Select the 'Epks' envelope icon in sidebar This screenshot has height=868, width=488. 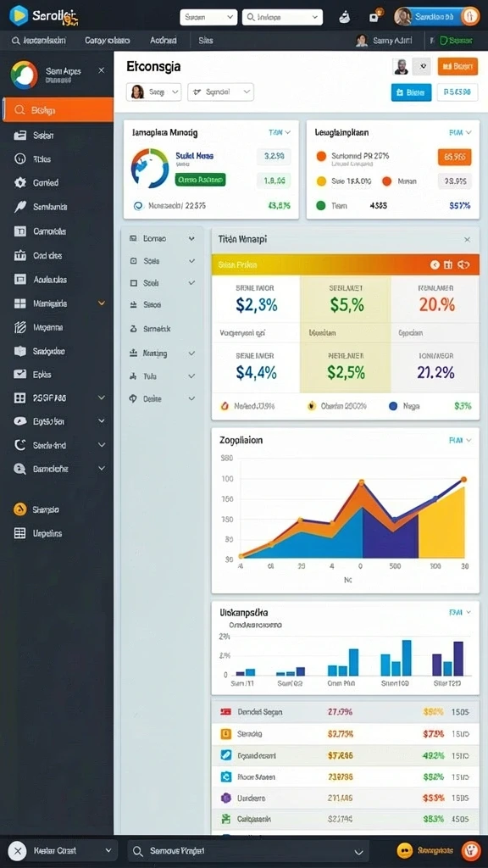pyautogui.click(x=20, y=374)
